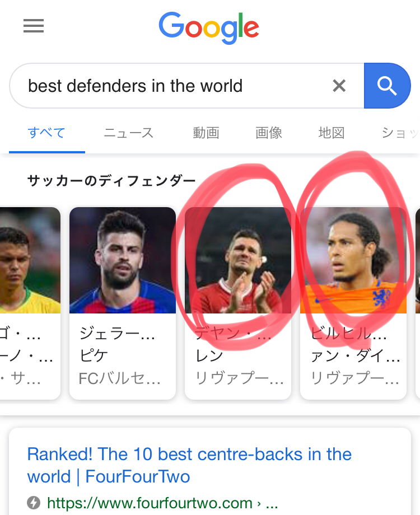Go to the 画像 tab
Viewport: 420px width, 515px height.
[x=269, y=133]
